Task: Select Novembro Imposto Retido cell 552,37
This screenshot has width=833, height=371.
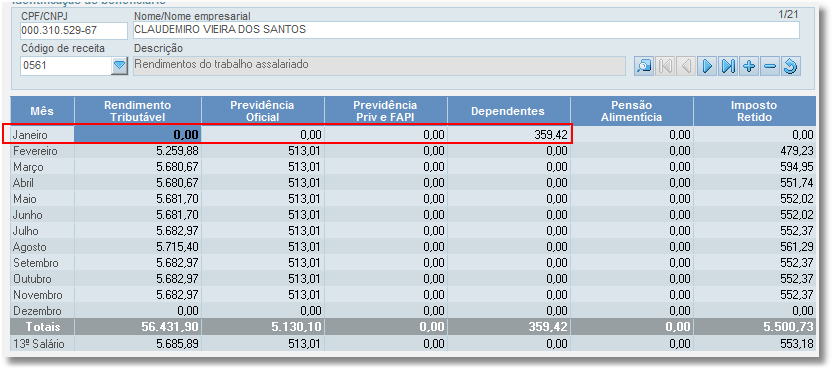Action: point(754,294)
